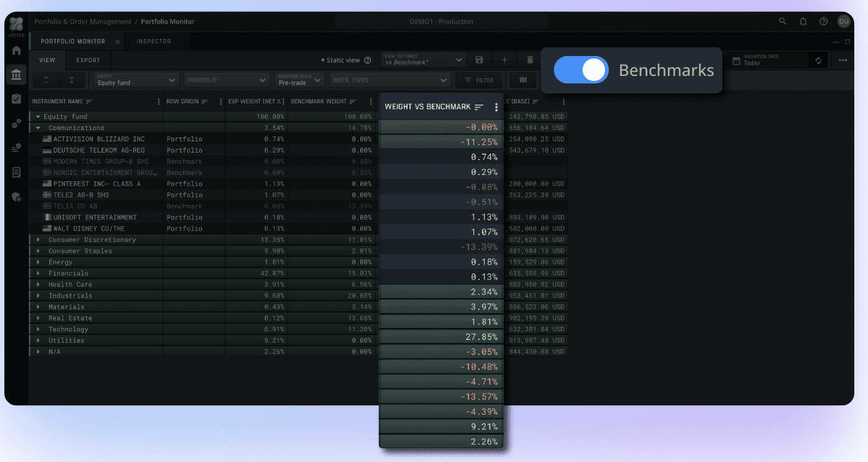This screenshot has width=868, height=462.
Task: Click the refresh icon beside Valuation Date
Action: tap(818, 60)
